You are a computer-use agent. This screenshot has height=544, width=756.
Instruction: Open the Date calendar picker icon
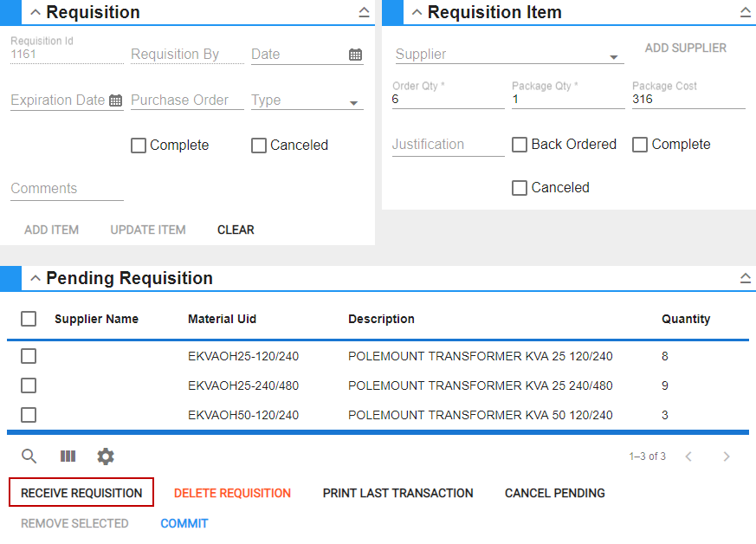[355, 55]
